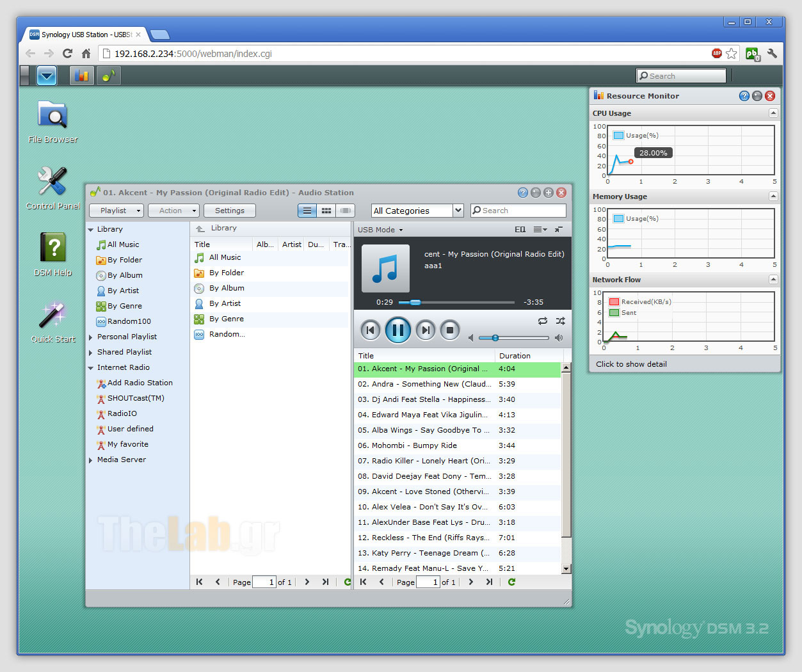Open the File Browser desktop icon

(52, 122)
